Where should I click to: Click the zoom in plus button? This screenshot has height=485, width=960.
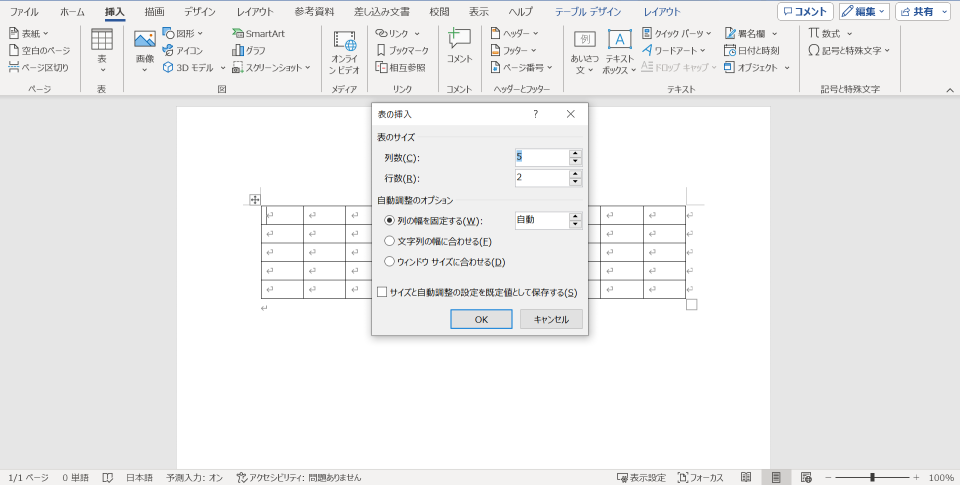click(916, 478)
